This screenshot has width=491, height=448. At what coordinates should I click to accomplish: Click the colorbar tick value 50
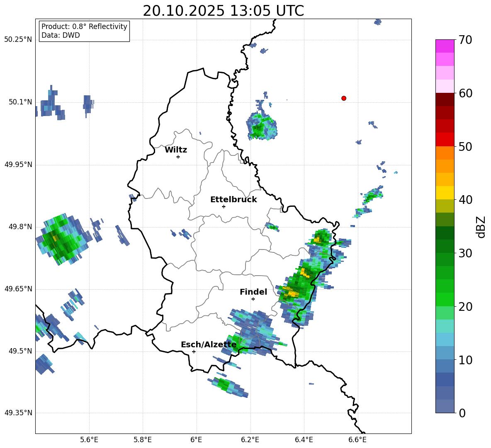[466, 146]
